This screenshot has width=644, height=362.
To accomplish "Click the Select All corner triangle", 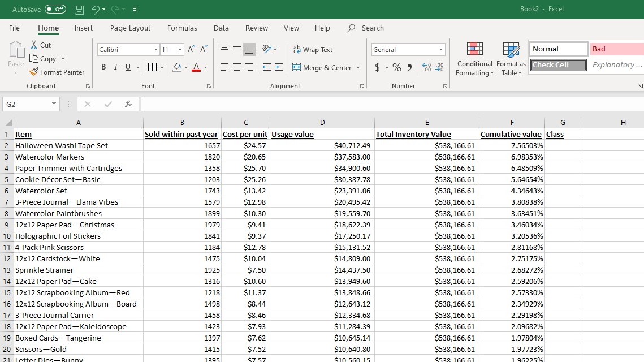I will coord(8,122).
